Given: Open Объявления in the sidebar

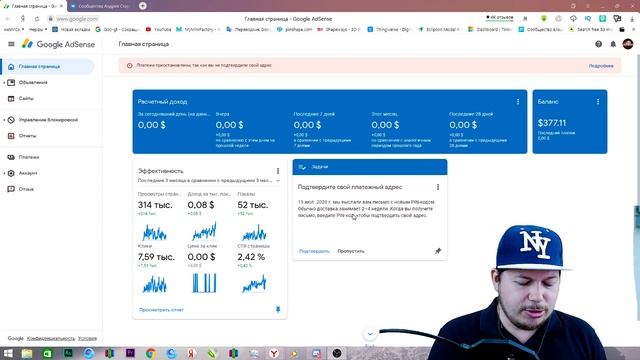Looking at the screenshot, I should [x=33, y=82].
